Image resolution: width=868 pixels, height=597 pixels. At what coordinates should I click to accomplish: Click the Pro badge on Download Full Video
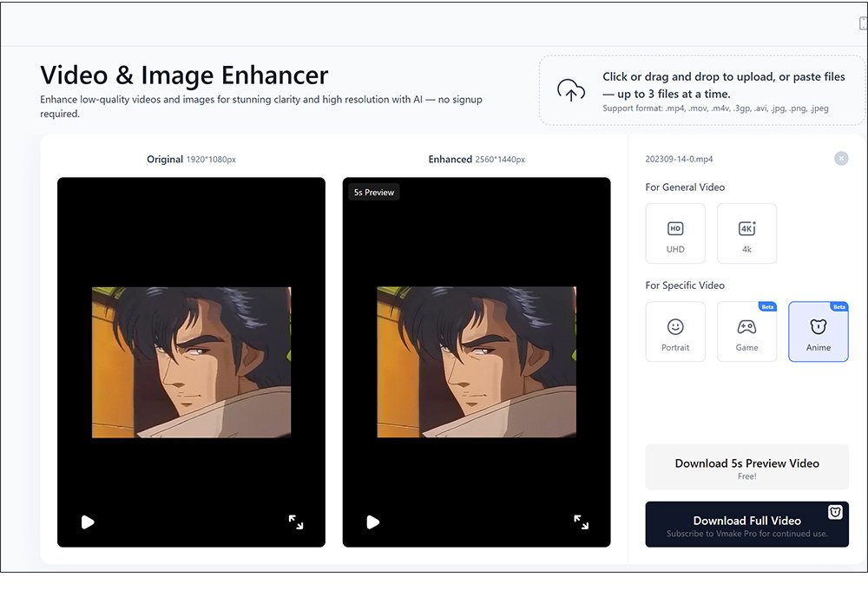pos(835,512)
